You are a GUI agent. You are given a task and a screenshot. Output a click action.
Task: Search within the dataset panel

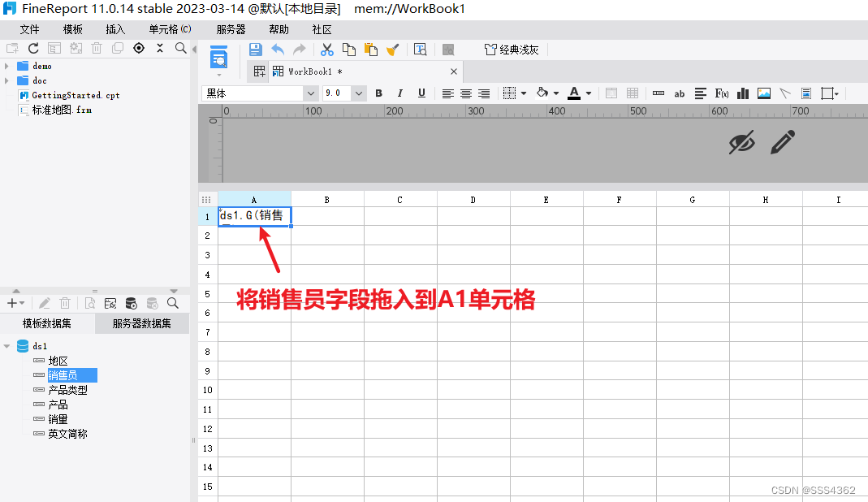[x=173, y=303]
